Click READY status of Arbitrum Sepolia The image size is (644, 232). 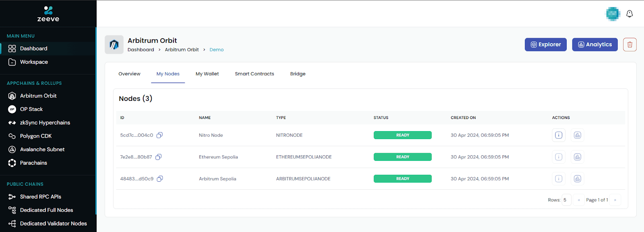coord(402,179)
